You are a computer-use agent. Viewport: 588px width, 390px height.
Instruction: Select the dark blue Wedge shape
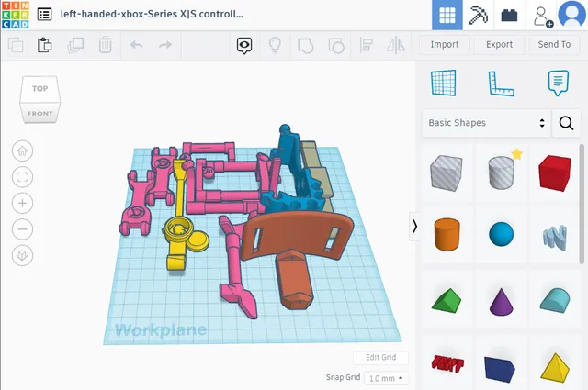(499, 369)
